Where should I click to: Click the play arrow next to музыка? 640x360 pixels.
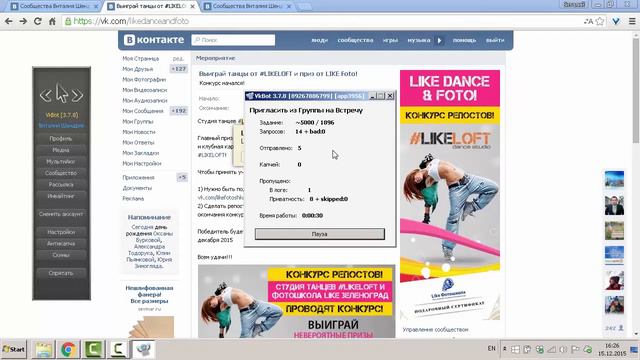tap(440, 40)
